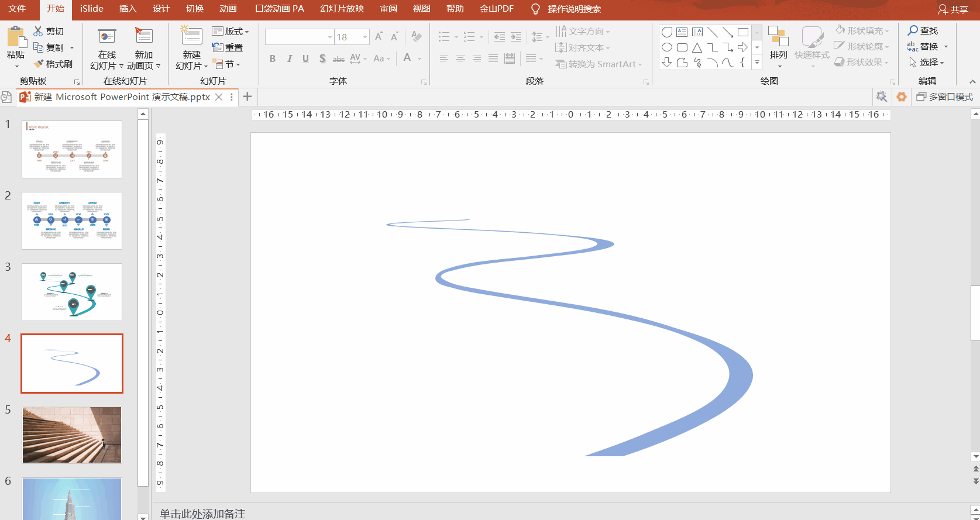The image size is (980, 520).
Task: Toggle italic text formatting
Action: (289, 58)
